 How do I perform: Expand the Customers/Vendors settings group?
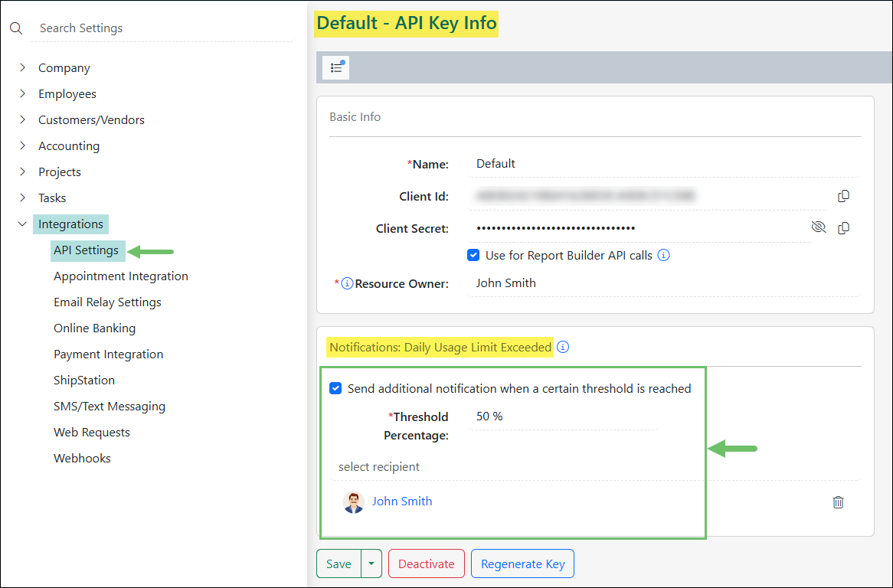22,119
